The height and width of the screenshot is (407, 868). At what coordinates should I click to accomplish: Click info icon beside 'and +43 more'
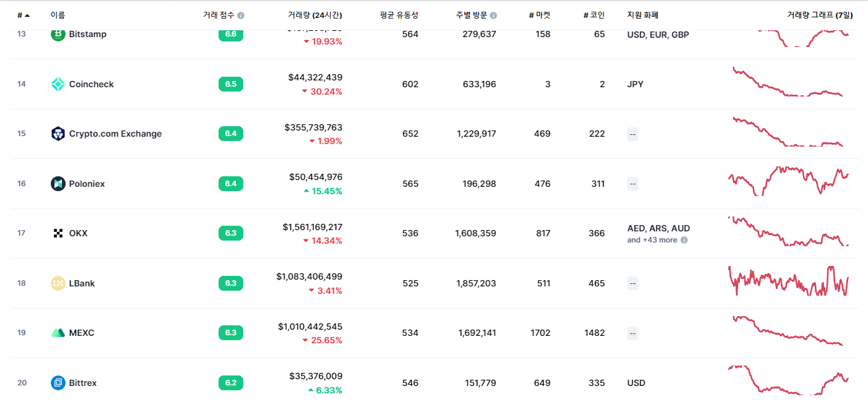[x=684, y=240]
